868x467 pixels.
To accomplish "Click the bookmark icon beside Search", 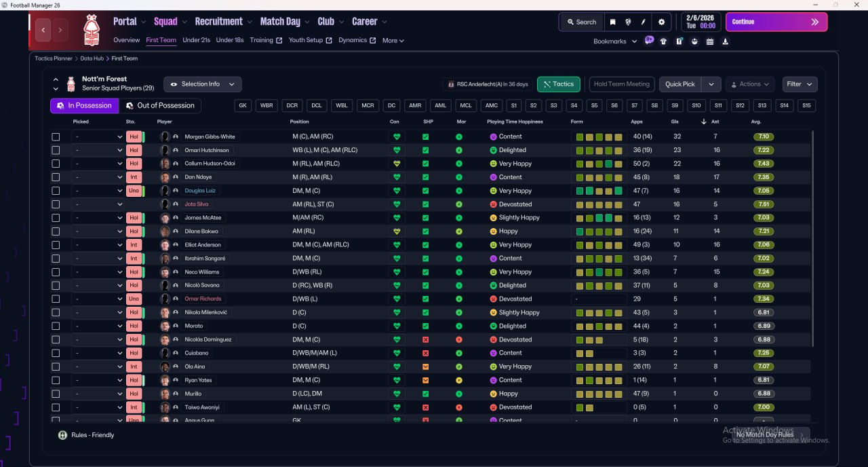I will coord(613,22).
